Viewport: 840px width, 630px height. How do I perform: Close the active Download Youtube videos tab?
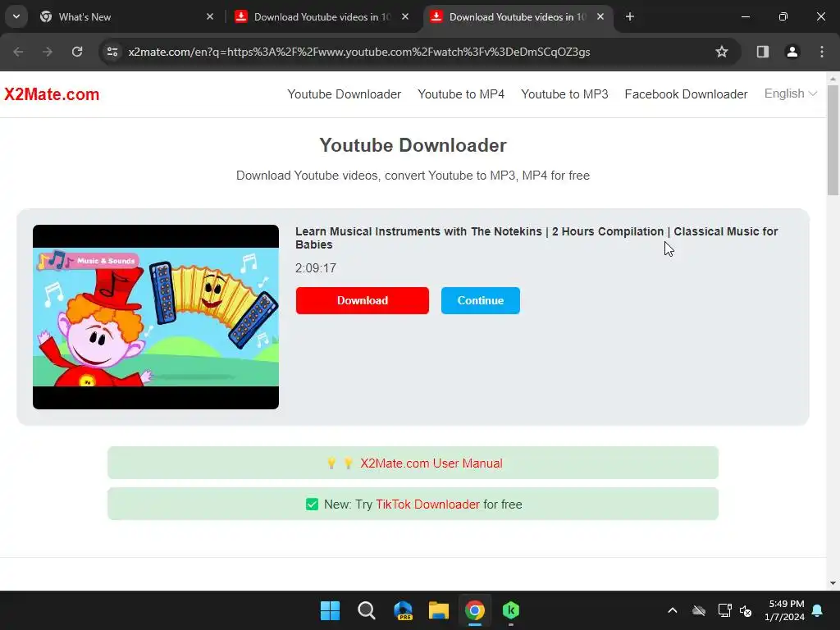[600, 16]
